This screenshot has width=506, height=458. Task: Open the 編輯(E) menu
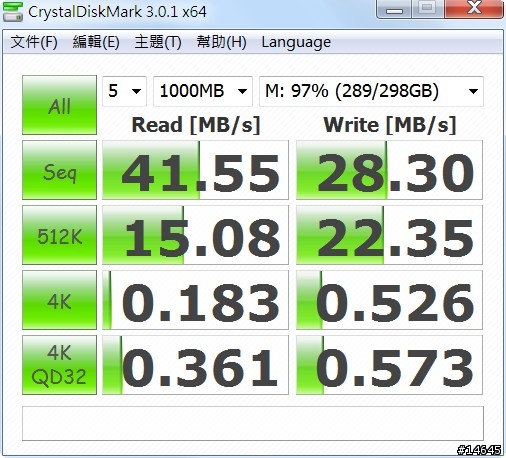[96, 42]
